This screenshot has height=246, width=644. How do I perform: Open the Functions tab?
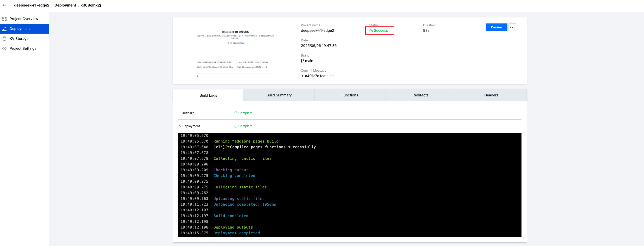click(x=350, y=95)
